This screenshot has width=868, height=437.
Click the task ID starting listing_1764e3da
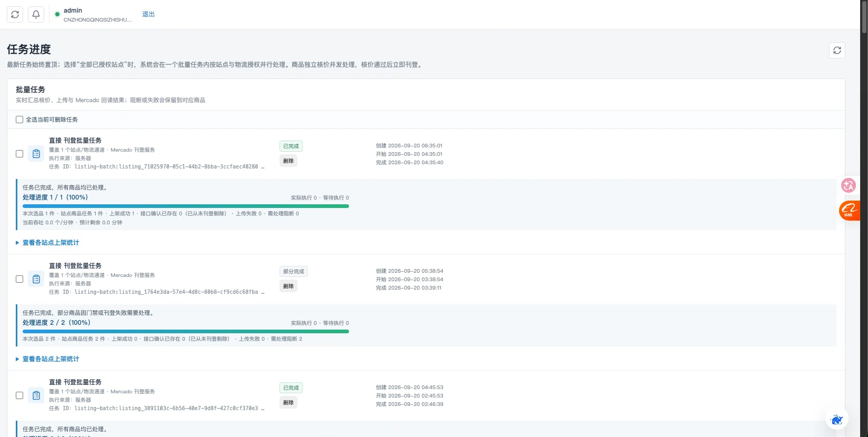(x=157, y=292)
